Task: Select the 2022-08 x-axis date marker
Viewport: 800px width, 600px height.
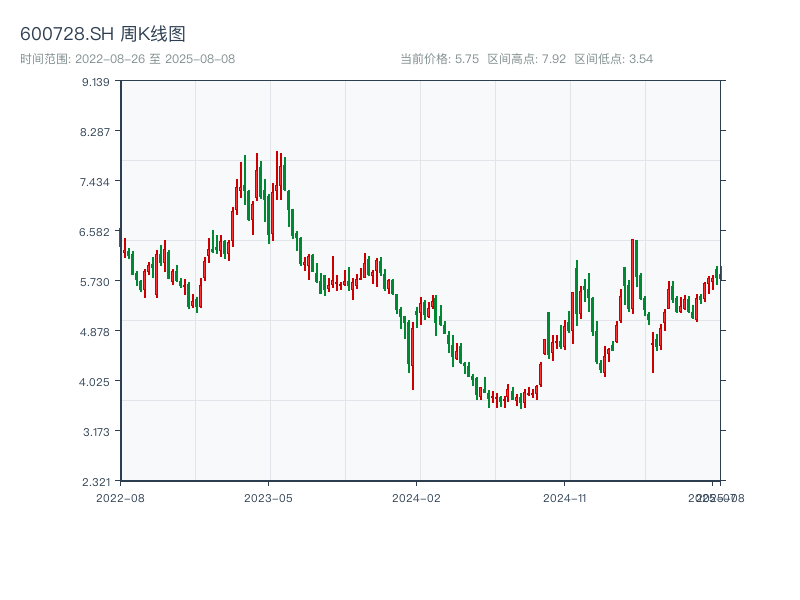Action: (x=120, y=497)
